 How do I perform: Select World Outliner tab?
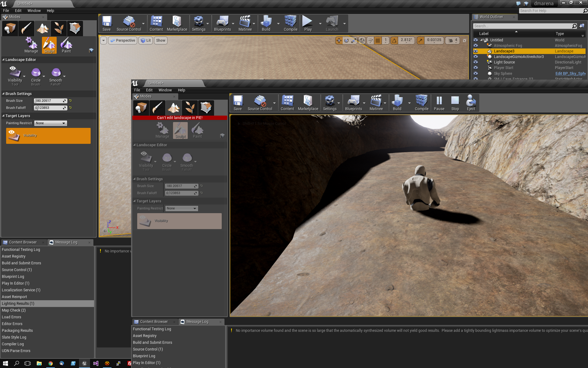(x=491, y=17)
